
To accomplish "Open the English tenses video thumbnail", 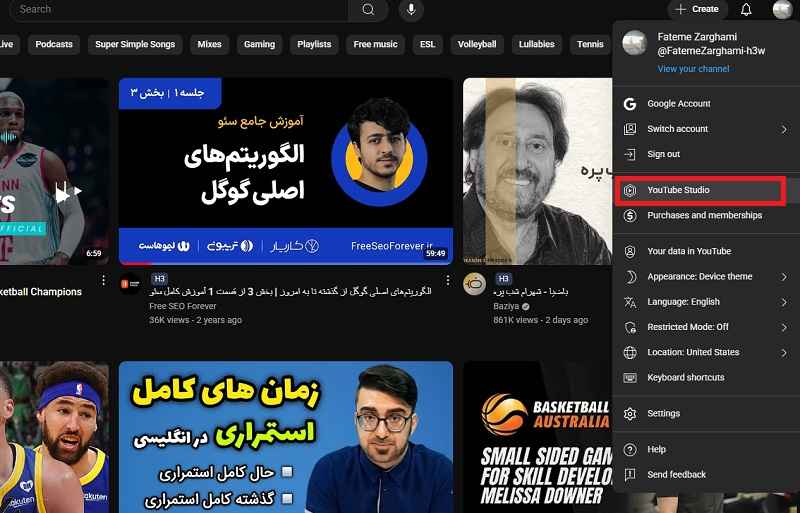I will tap(286, 437).
